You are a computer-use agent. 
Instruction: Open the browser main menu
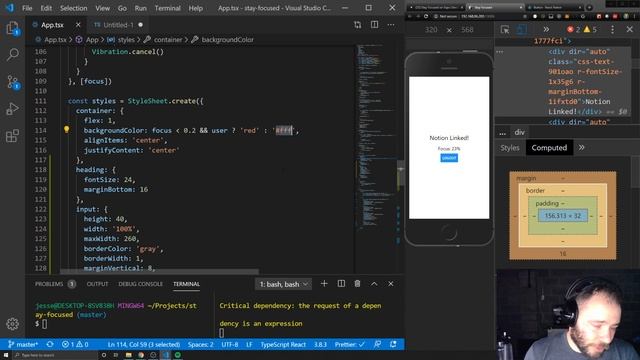635,16
